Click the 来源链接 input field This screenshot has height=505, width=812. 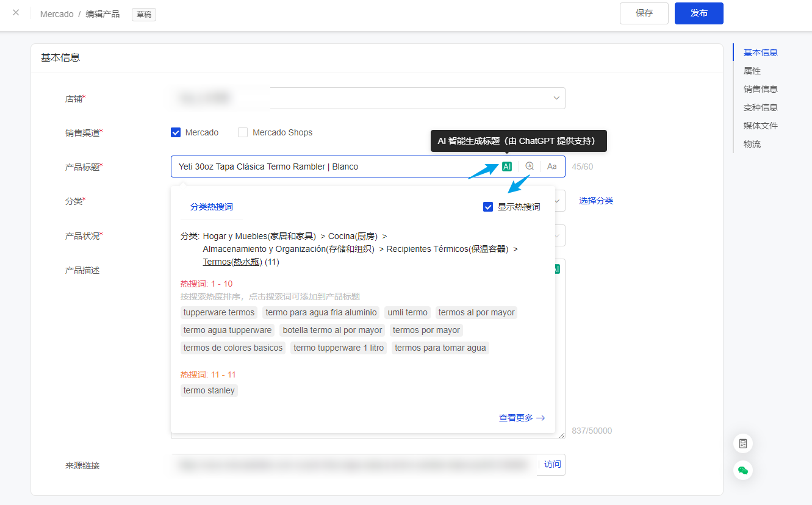click(354, 465)
